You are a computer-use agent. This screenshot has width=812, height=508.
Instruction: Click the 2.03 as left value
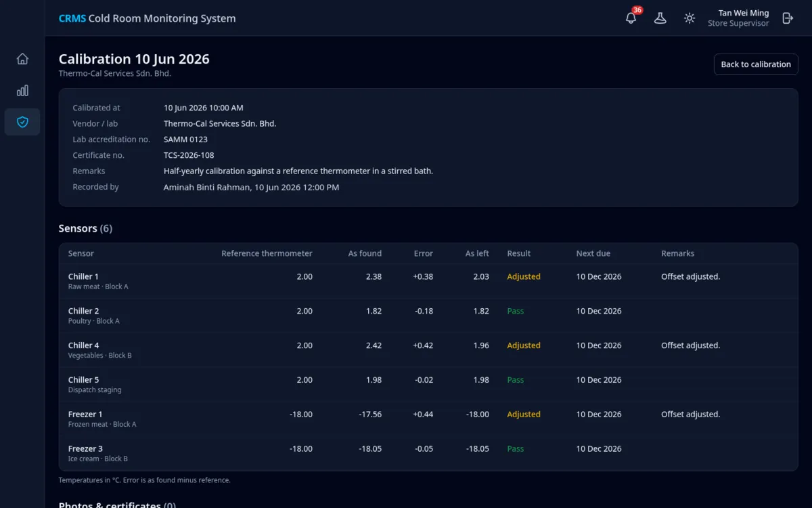pos(481,276)
